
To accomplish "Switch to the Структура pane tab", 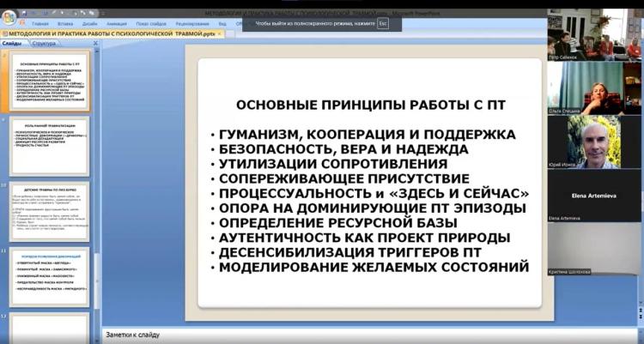I will 44,43.
